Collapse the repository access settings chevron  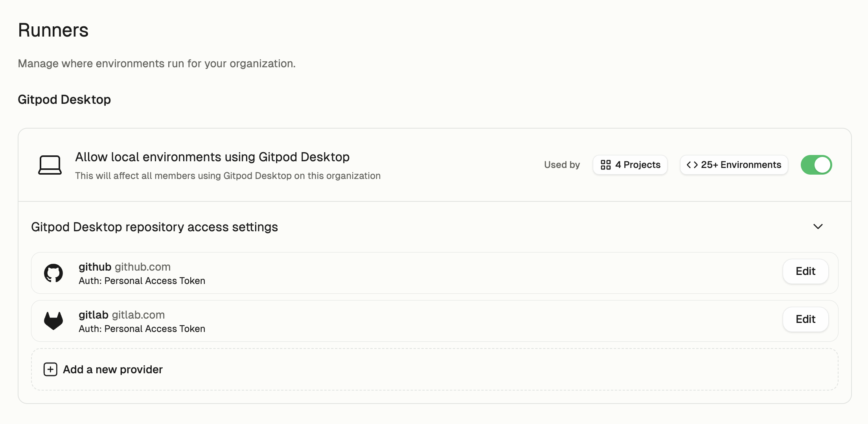point(818,227)
